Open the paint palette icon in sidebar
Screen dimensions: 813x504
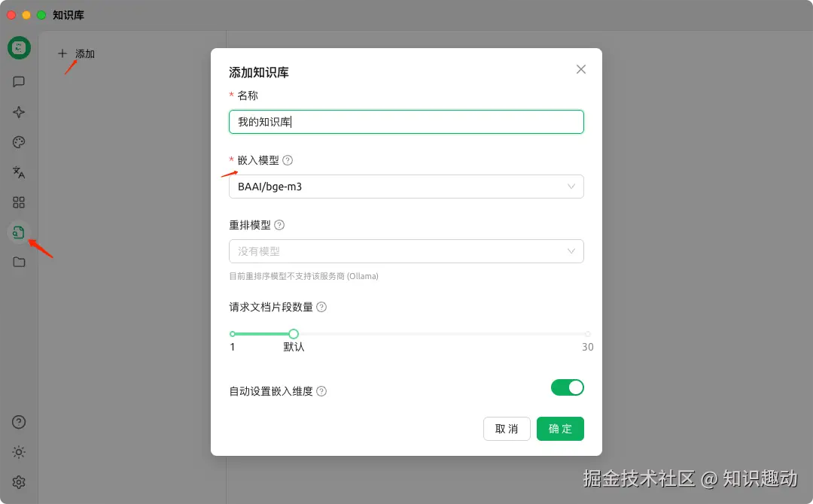(x=19, y=142)
